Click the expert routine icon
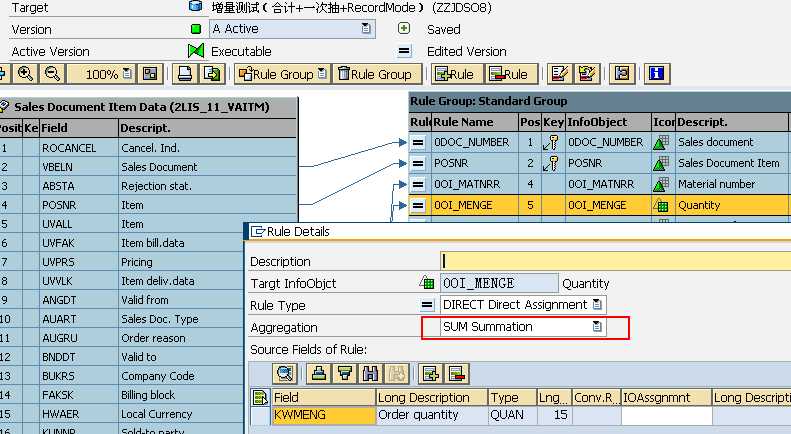This screenshot has height=434, width=791. click(x=622, y=74)
